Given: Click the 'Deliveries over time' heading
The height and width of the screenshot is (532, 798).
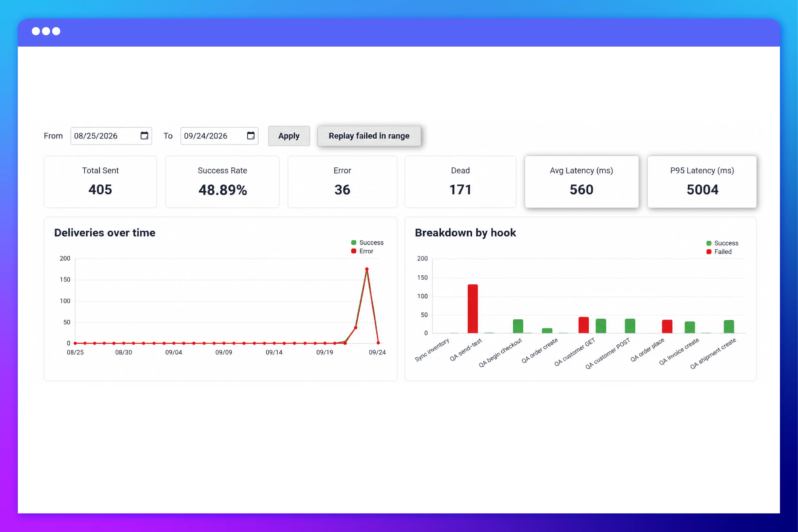Looking at the screenshot, I should tap(104, 233).
